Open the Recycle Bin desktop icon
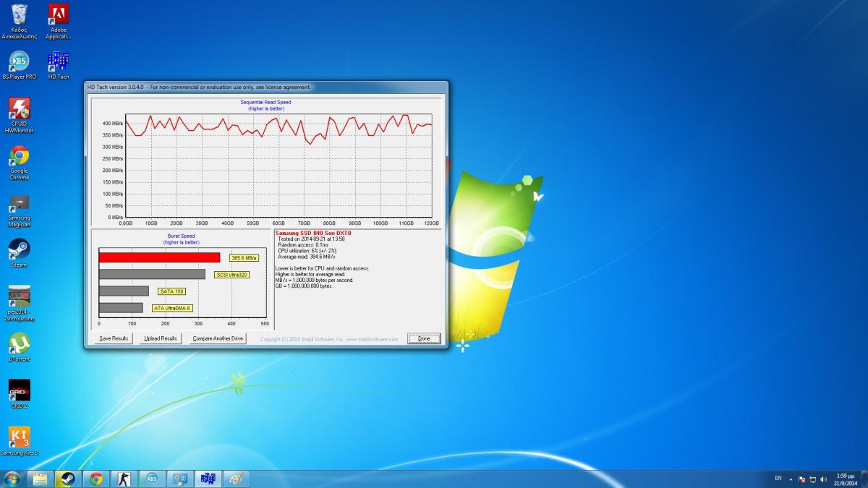The image size is (868, 488). (x=19, y=22)
